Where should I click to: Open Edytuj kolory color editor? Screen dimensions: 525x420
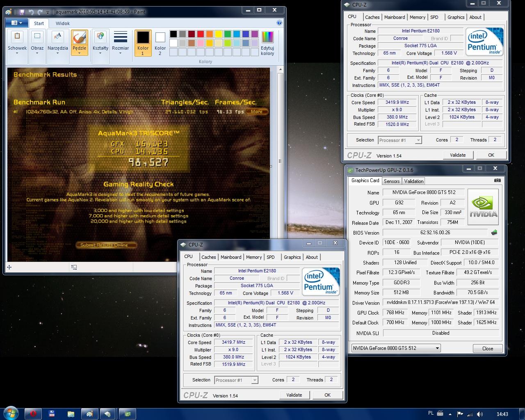(267, 42)
